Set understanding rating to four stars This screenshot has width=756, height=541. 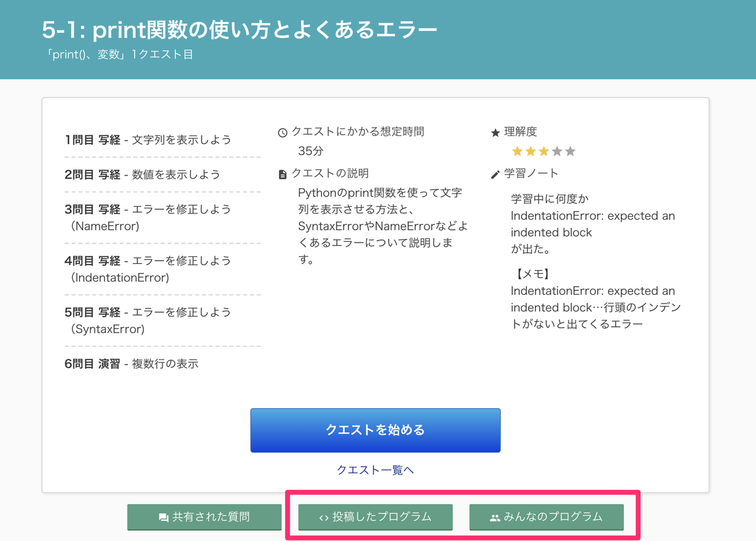(x=557, y=151)
